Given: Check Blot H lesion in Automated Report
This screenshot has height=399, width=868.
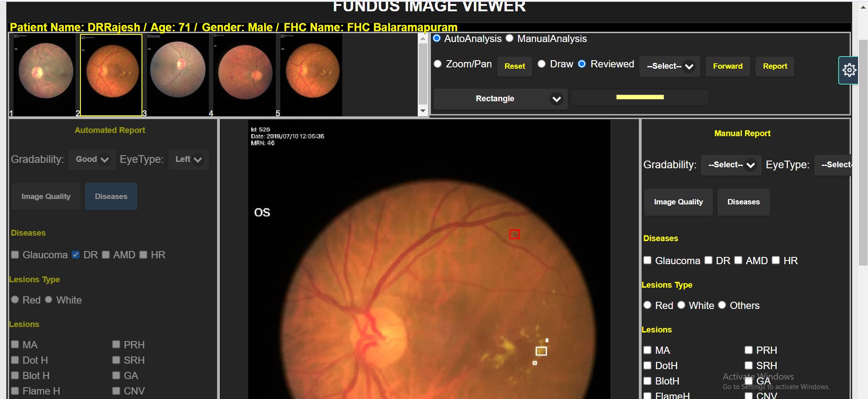Looking at the screenshot, I should (x=15, y=375).
